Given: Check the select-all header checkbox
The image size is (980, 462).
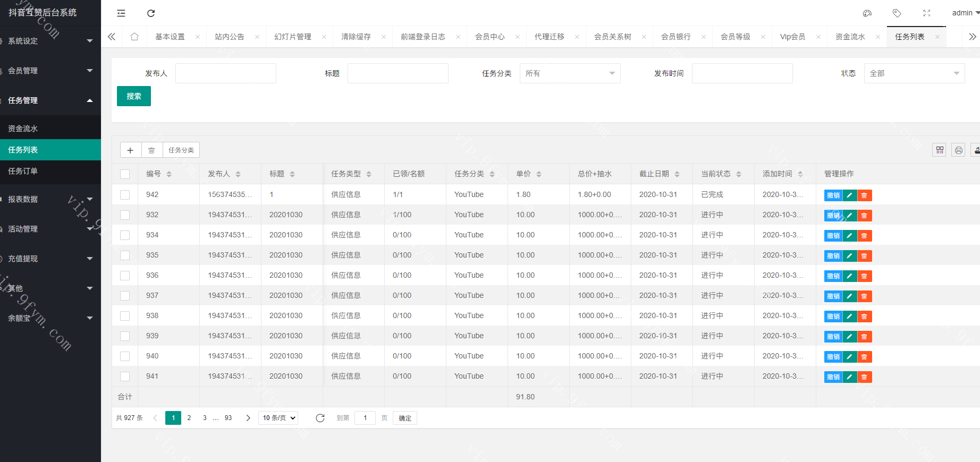Looking at the screenshot, I should pos(125,174).
